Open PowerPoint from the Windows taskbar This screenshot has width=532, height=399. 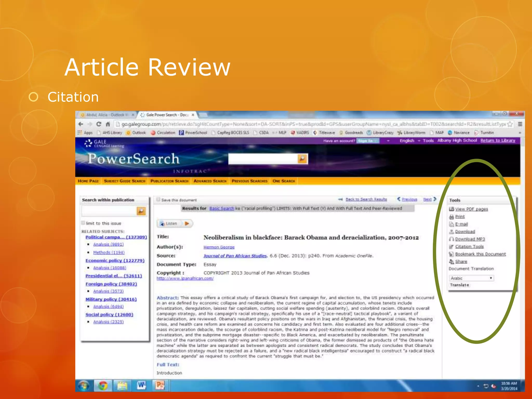click(x=160, y=385)
